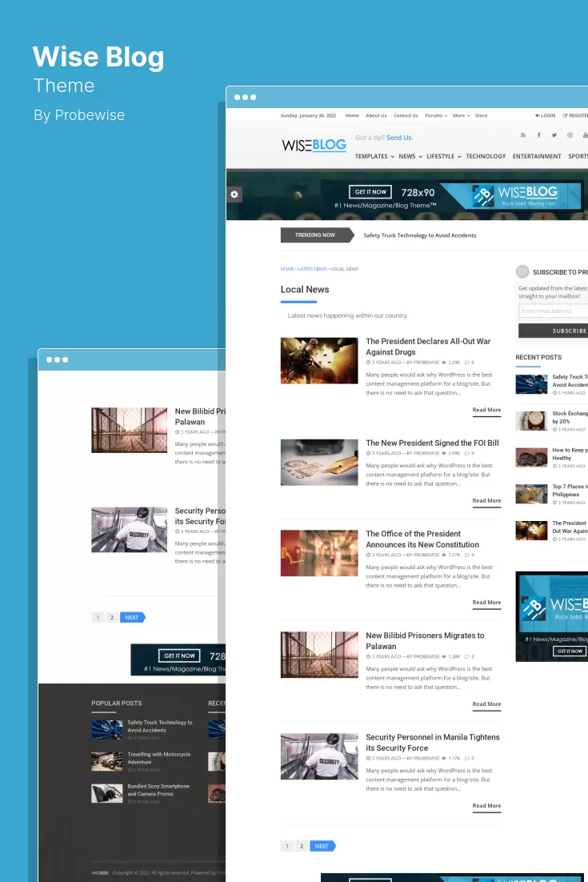Image resolution: width=588 pixels, height=882 pixels.
Task: Open the Technology menu item
Action: click(x=486, y=156)
